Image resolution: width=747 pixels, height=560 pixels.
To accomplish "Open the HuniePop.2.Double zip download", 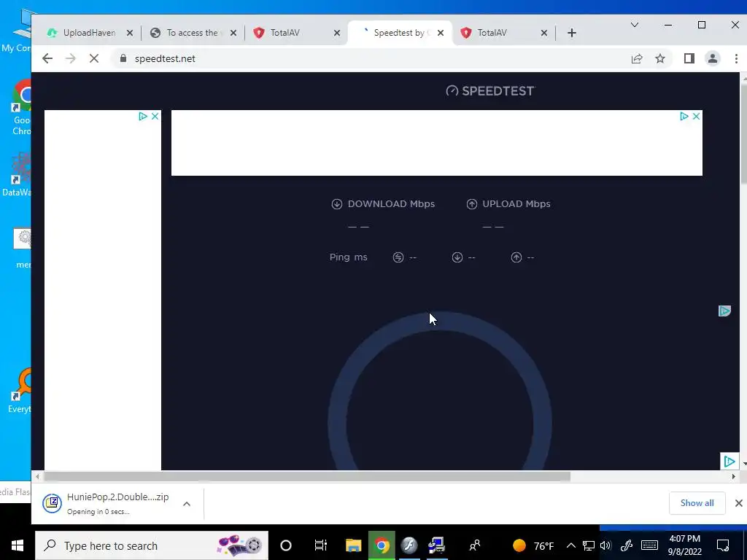I will pyautogui.click(x=107, y=503).
